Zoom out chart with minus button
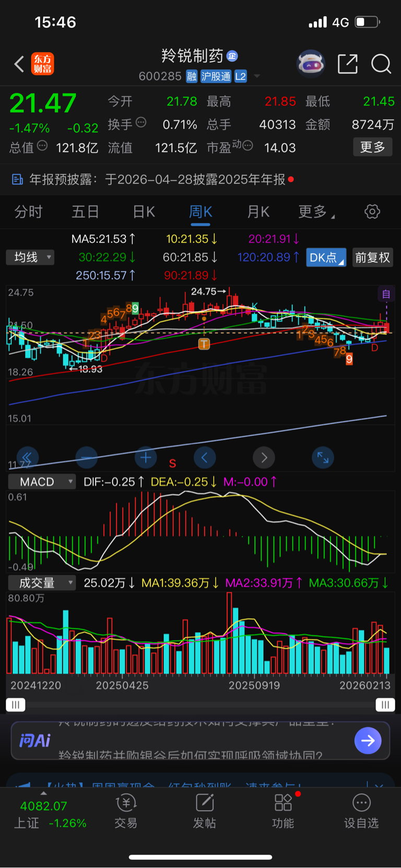 87,458
